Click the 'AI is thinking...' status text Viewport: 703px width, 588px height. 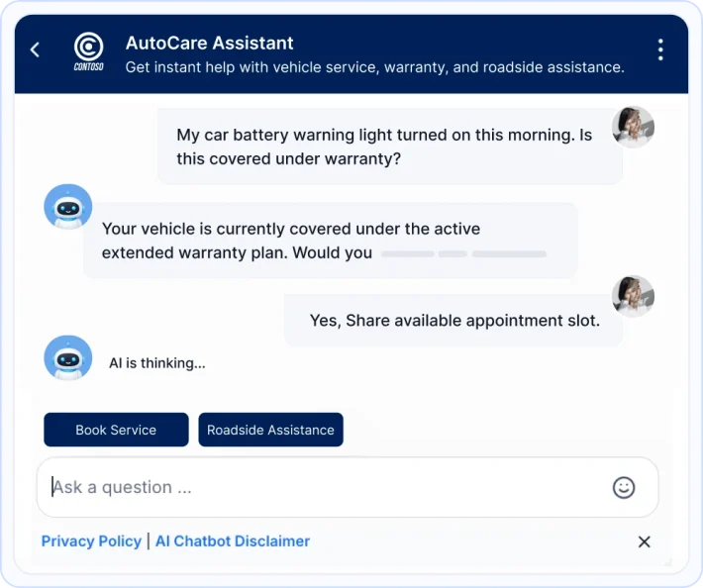point(157,363)
